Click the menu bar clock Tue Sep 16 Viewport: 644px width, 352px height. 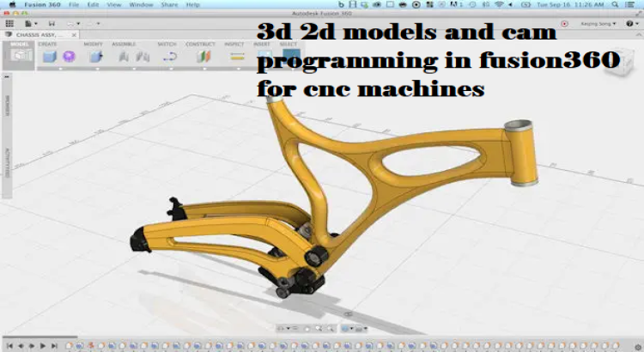tap(570, 4)
